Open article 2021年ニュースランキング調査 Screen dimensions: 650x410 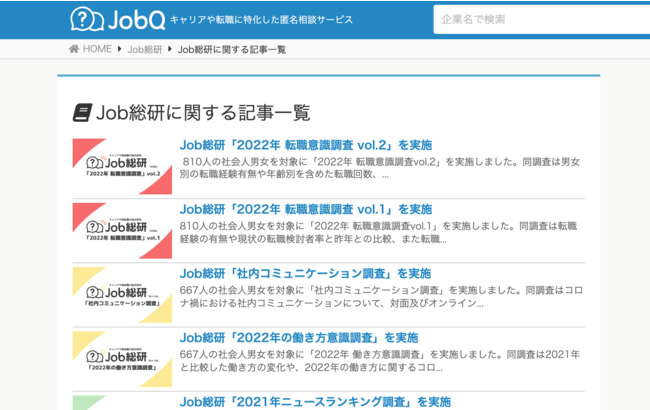point(315,401)
